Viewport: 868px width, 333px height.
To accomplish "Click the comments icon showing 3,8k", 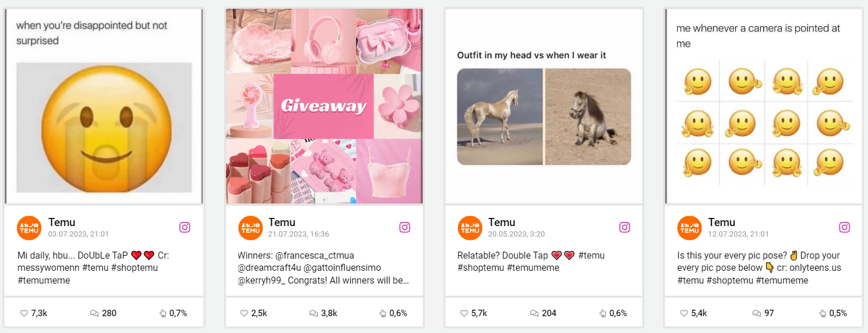I will click(314, 313).
